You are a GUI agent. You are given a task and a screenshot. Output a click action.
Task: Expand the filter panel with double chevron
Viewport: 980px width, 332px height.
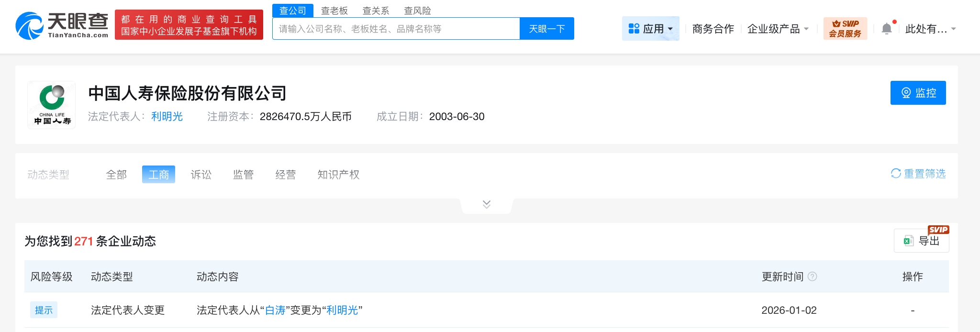tap(487, 205)
